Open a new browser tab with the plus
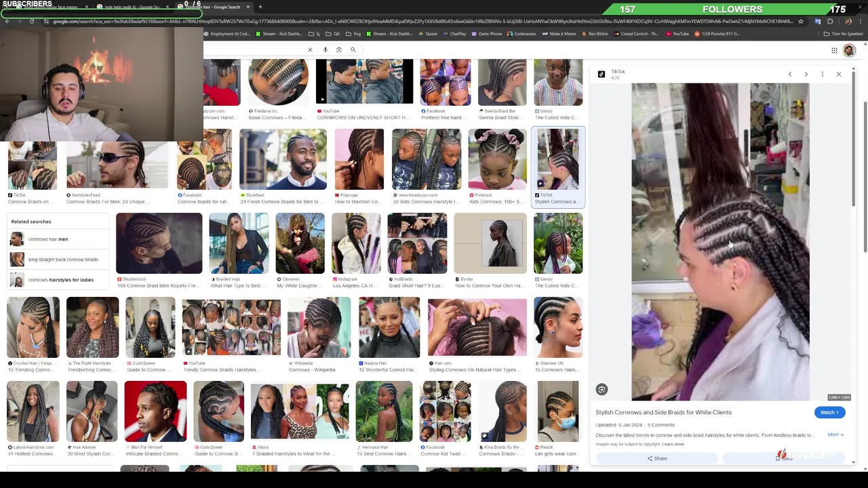Image resolution: width=868 pixels, height=488 pixels. click(x=260, y=7)
